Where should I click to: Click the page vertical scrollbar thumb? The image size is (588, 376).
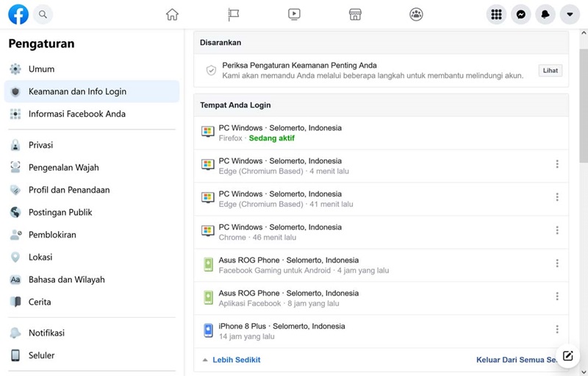[x=584, y=105]
